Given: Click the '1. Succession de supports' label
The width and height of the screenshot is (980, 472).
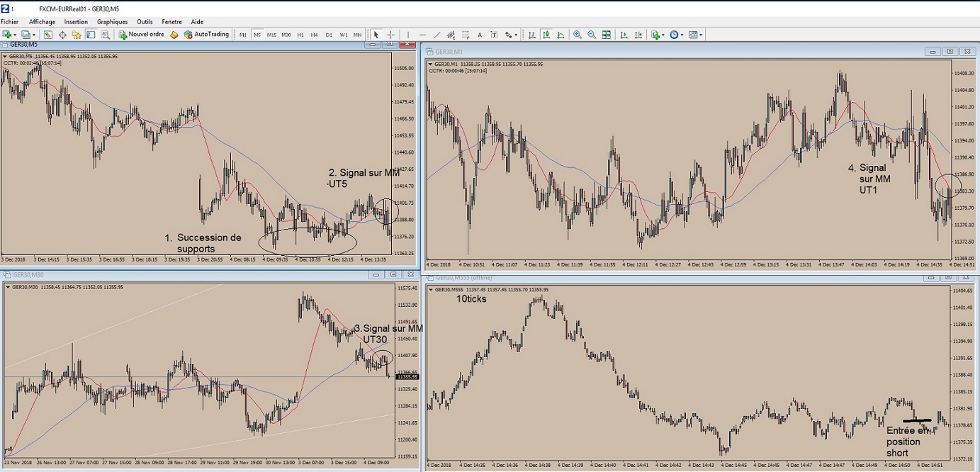Looking at the screenshot, I should coord(203,243).
